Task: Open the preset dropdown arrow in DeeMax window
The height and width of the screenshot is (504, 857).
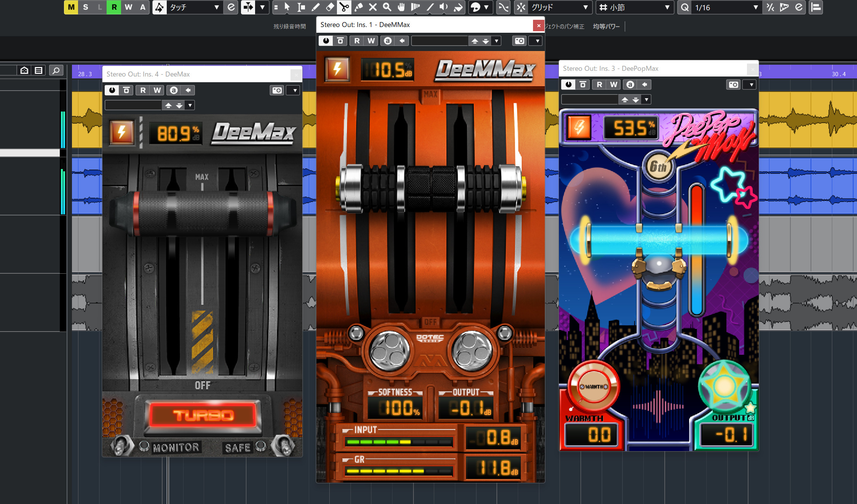Action: pyautogui.click(x=190, y=105)
